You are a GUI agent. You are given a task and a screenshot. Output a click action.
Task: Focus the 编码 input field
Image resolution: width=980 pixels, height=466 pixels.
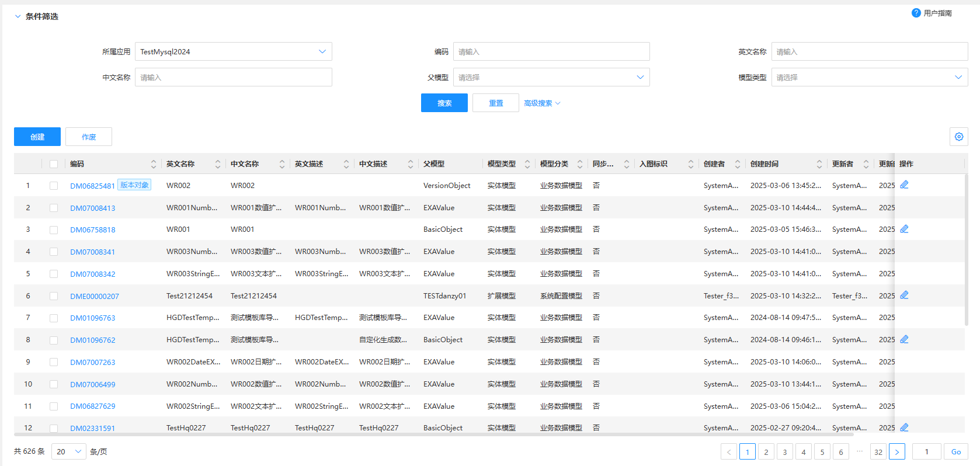tap(551, 51)
